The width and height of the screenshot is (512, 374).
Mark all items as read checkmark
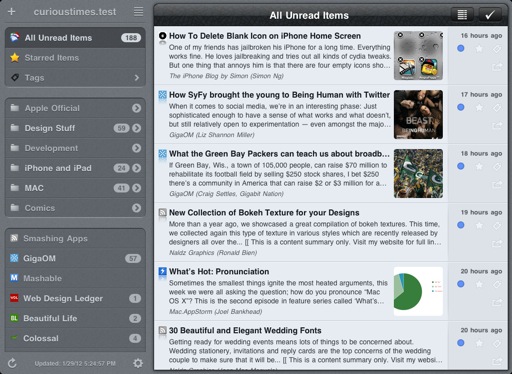coord(490,15)
